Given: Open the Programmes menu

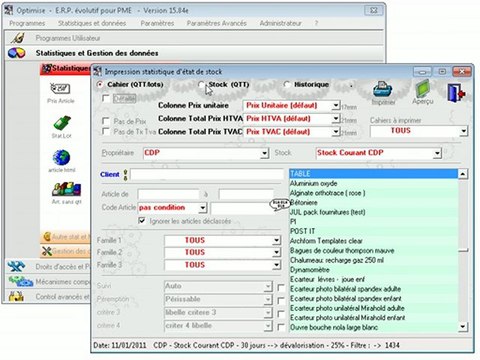Looking at the screenshot, I should tap(27, 23).
